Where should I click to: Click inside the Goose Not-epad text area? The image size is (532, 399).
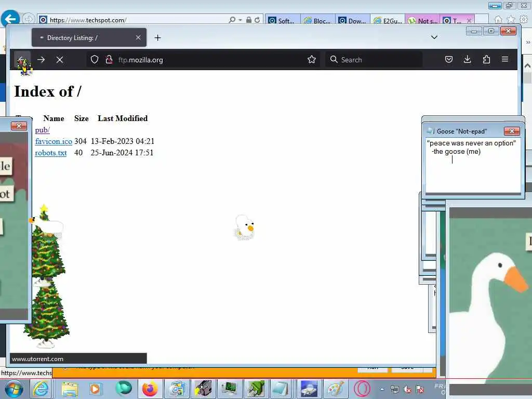pos(473,165)
